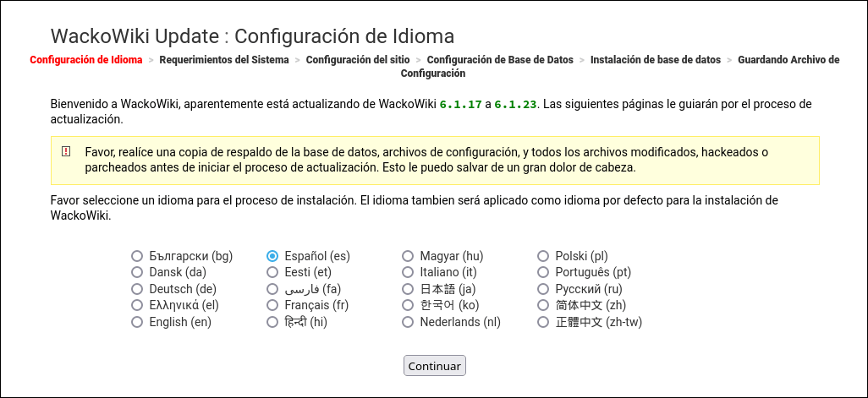
Task: Choose Polski (pl) radio button
Action: tap(543, 256)
